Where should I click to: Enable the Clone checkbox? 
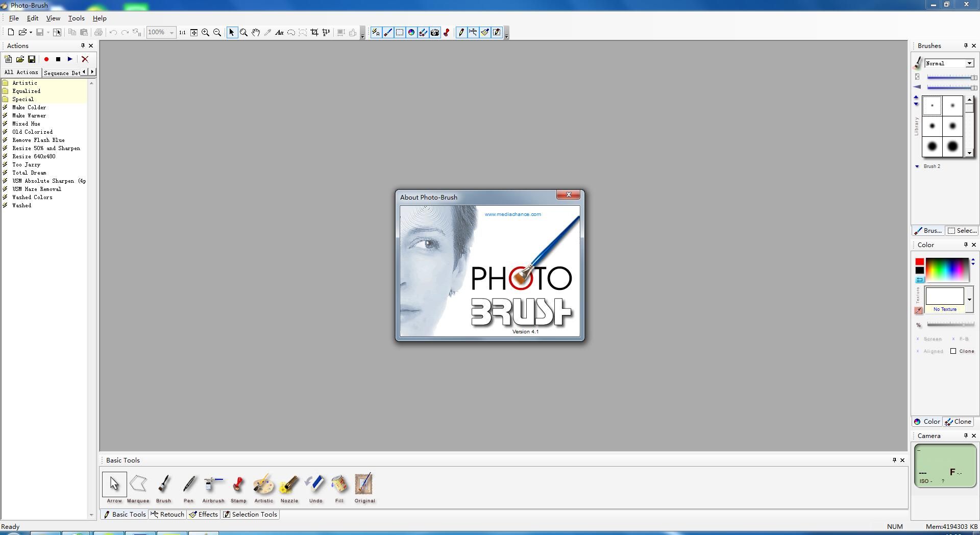click(953, 351)
